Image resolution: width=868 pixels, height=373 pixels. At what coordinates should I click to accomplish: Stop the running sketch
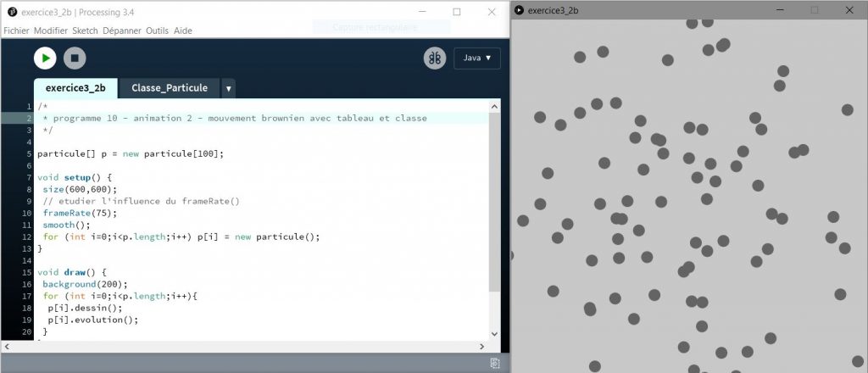click(75, 58)
